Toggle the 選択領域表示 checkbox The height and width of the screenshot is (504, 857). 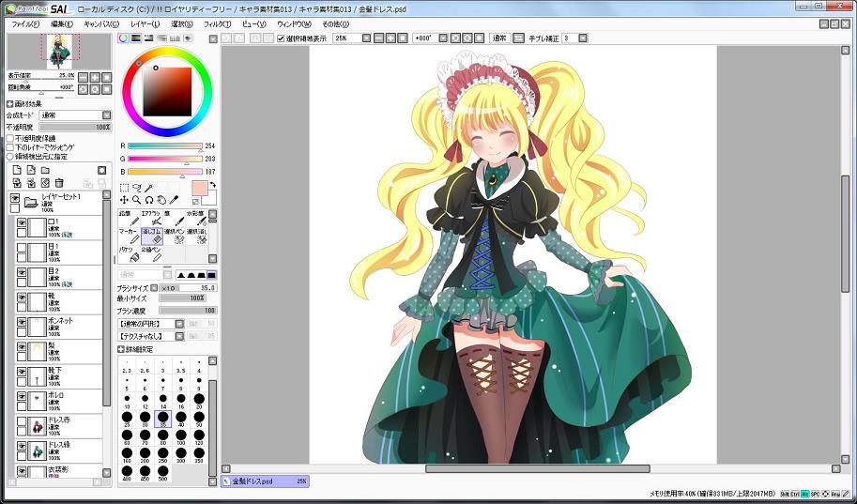point(282,38)
